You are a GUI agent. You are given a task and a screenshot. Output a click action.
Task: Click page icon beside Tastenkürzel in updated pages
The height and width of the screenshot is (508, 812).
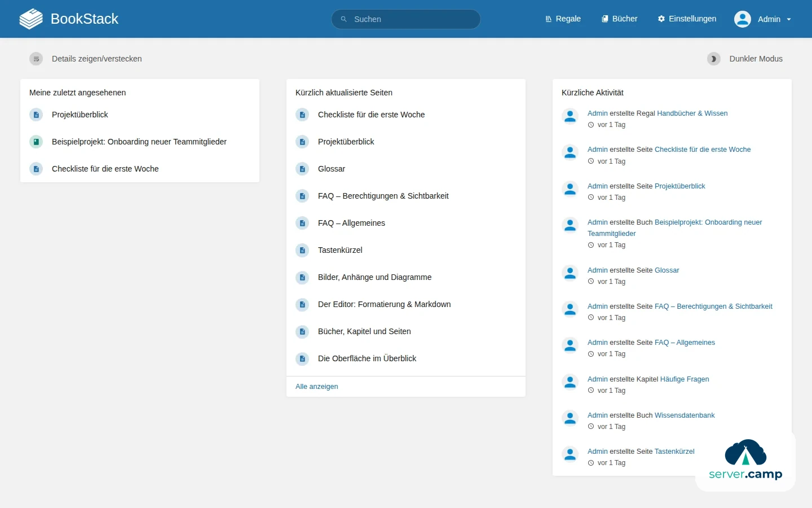[302, 250]
